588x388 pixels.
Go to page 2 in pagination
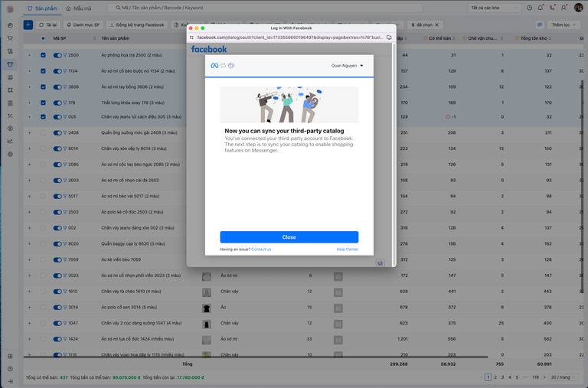pos(496,377)
